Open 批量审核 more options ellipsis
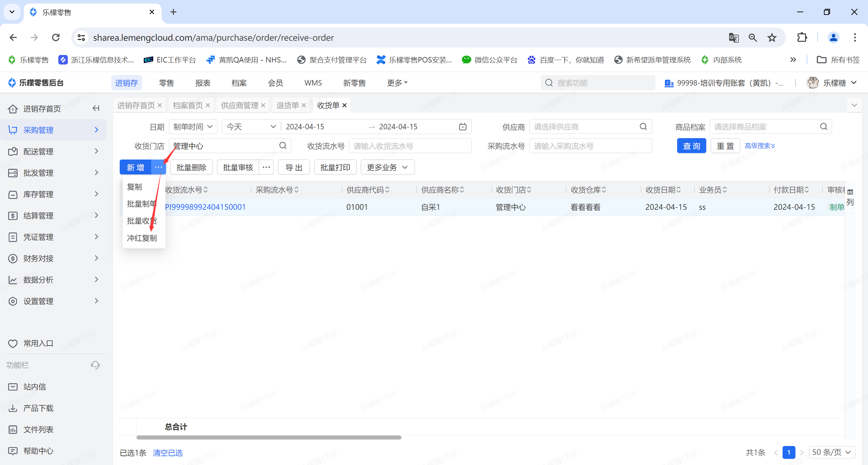Image resolution: width=868 pixels, height=465 pixels. point(266,167)
